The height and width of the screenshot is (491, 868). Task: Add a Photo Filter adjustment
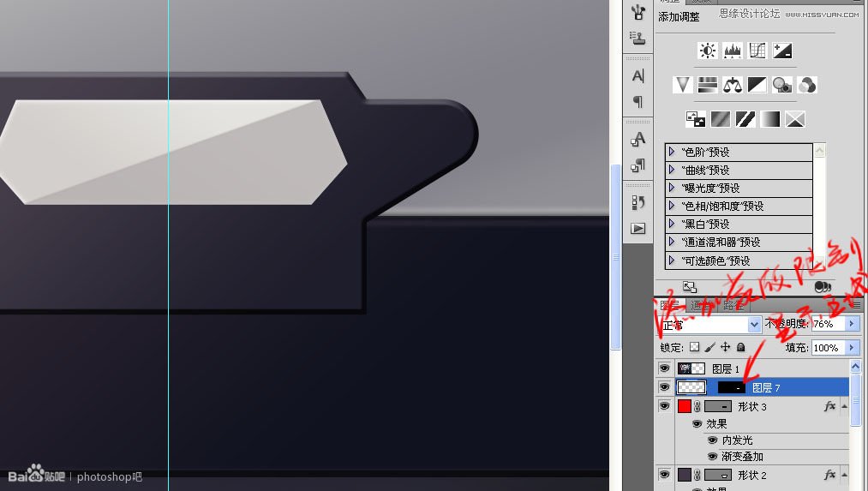[x=782, y=85]
